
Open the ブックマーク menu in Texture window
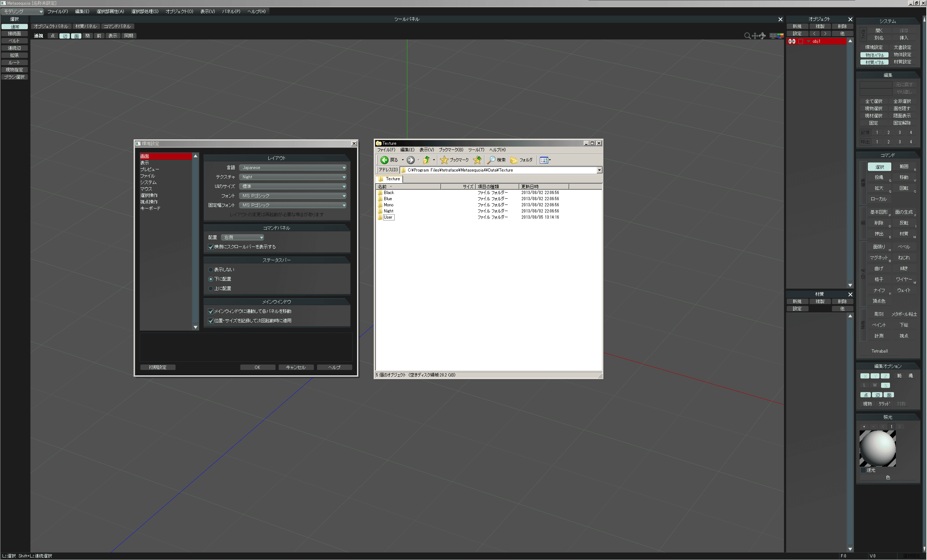point(451,150)
